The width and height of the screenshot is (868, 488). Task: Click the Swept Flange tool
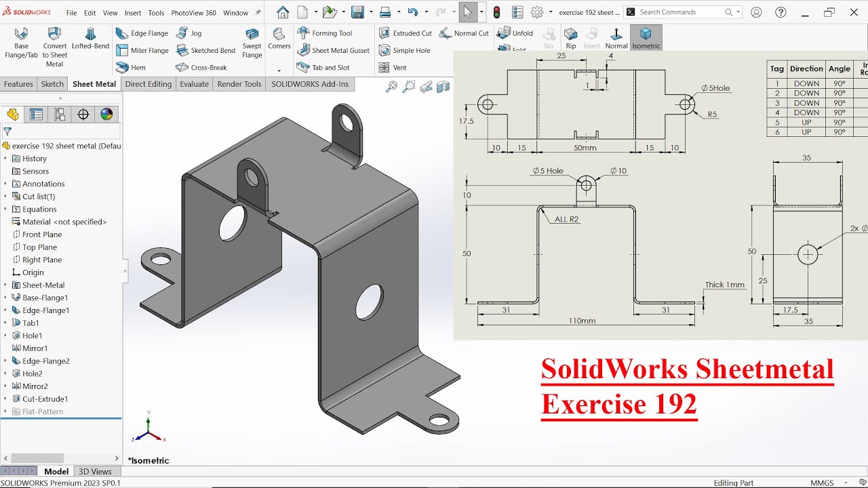click(252, 43)
